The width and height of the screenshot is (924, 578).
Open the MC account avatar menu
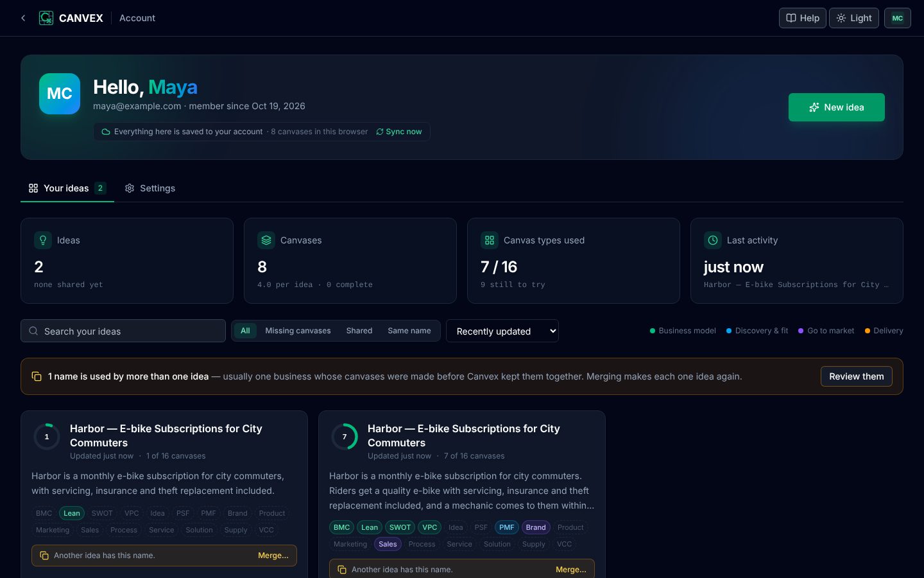point(898,18)
